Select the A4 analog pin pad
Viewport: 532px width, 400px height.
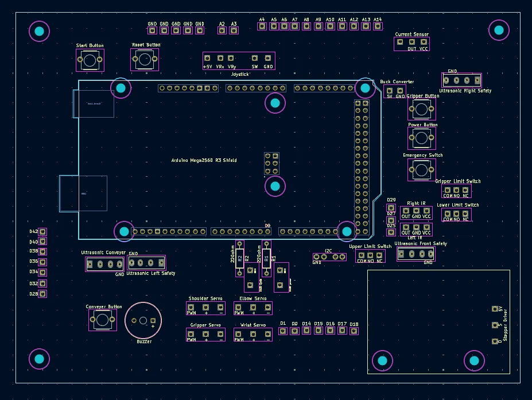tap(262, 26)
